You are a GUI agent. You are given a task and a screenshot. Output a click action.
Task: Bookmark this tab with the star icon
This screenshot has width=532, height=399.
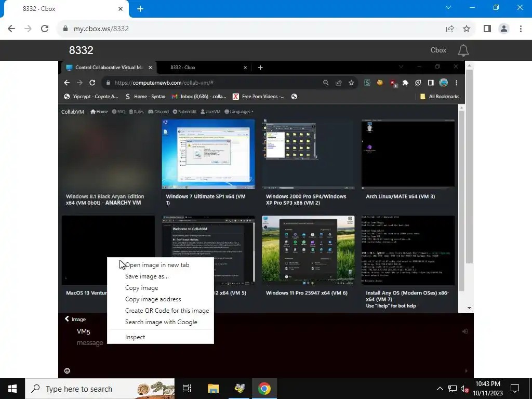click(467, 29)
